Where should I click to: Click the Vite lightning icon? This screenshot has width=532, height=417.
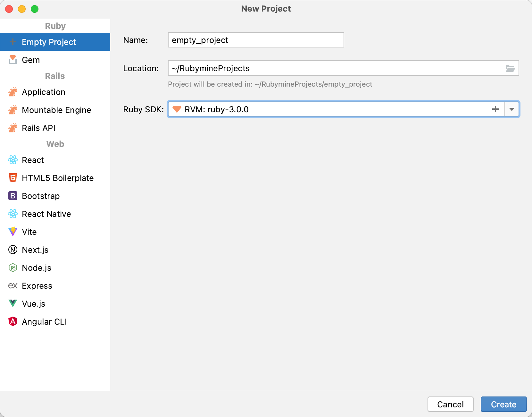click(x=13, y=232)
